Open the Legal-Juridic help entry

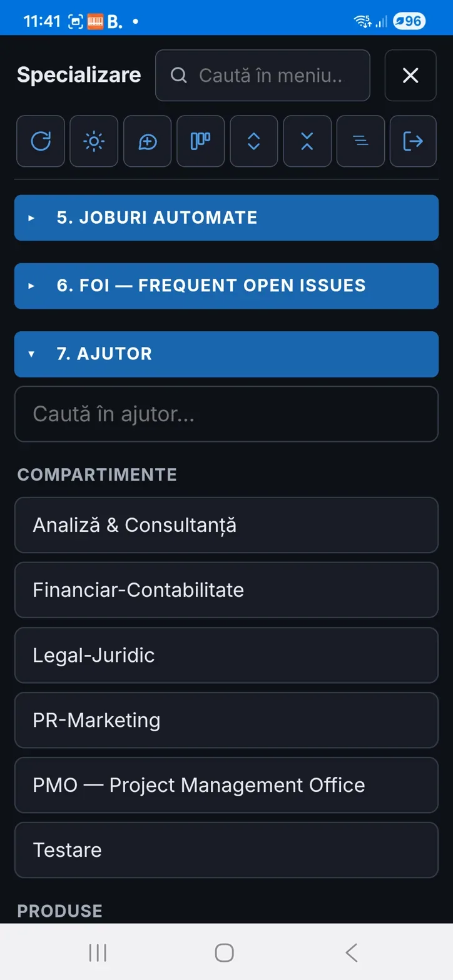click(227, 655)
